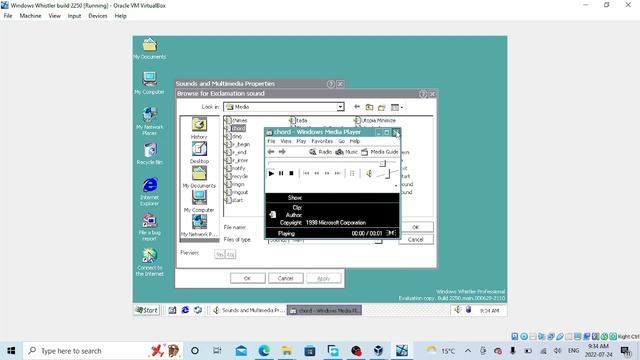The width and height of the screenshot is (640, 360).
Task: Open VirtualBox Devices menu
Action: (98, 16)
